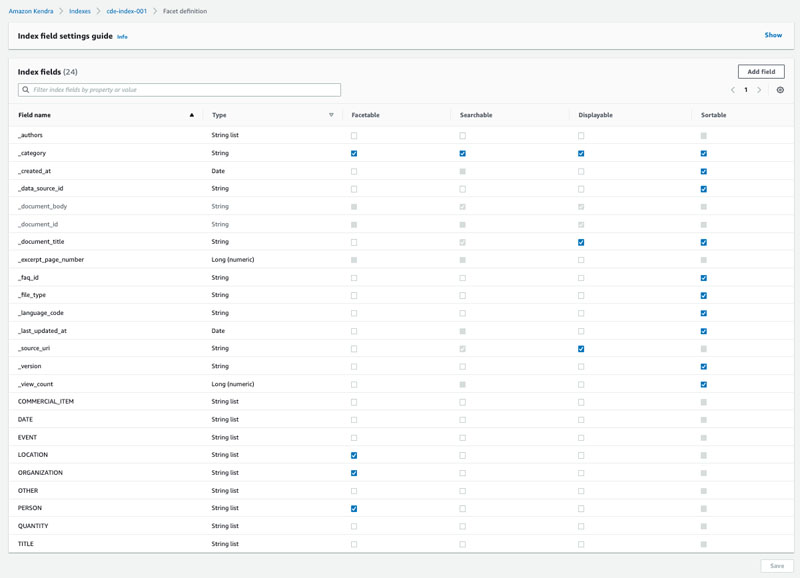Open the Type column sort arrow
800x578 pixels.
pos(331,115)
